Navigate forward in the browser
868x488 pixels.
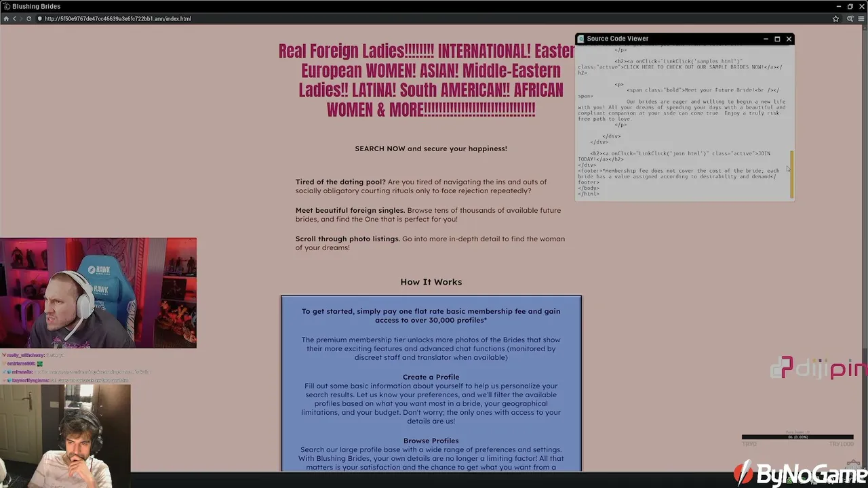21,18
